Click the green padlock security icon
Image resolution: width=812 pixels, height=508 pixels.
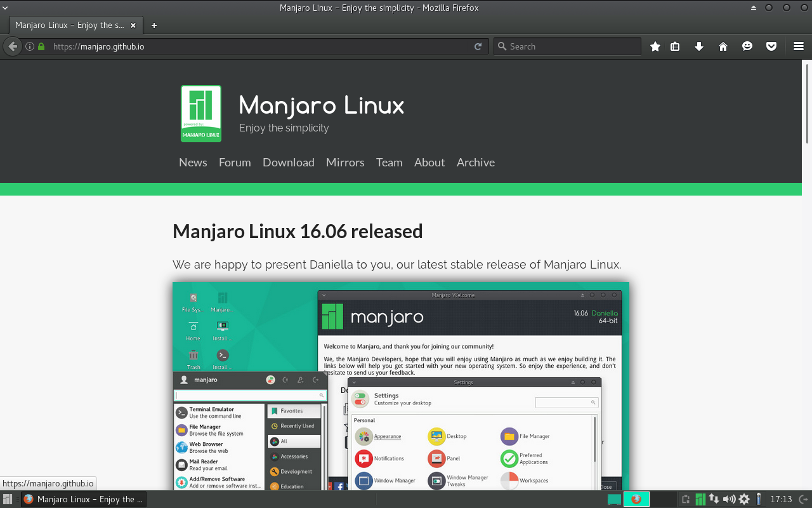[41, 46]
